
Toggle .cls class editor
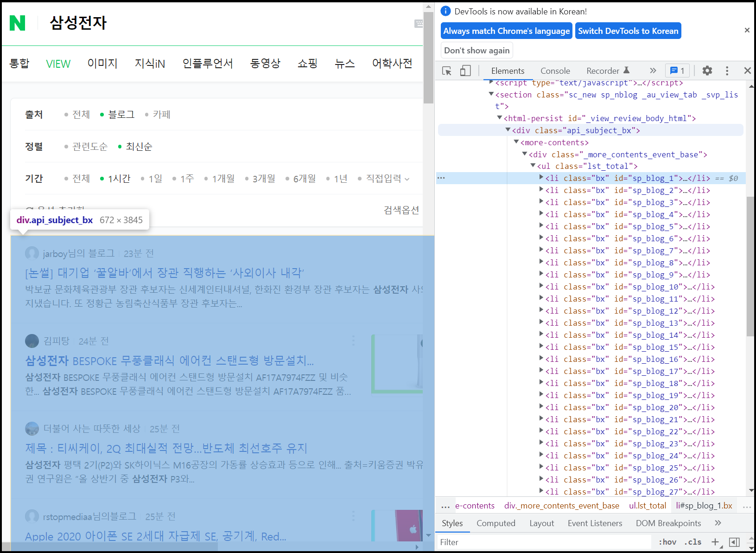(693, 542)
